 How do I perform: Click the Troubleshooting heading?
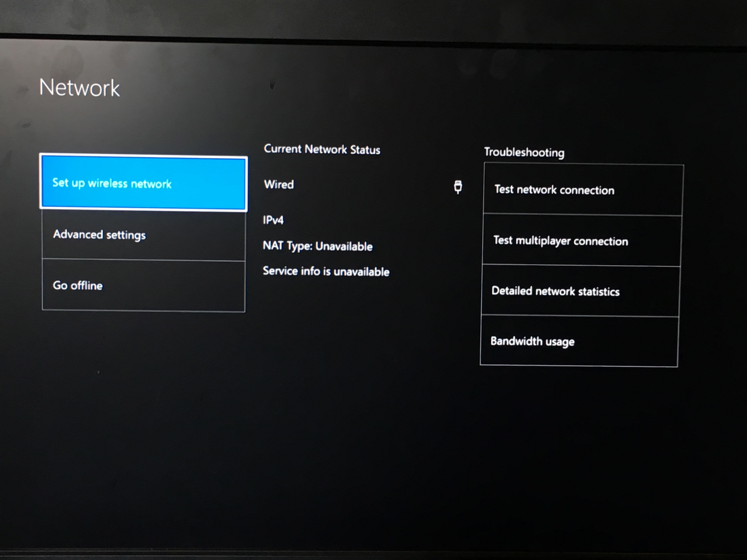524,152
